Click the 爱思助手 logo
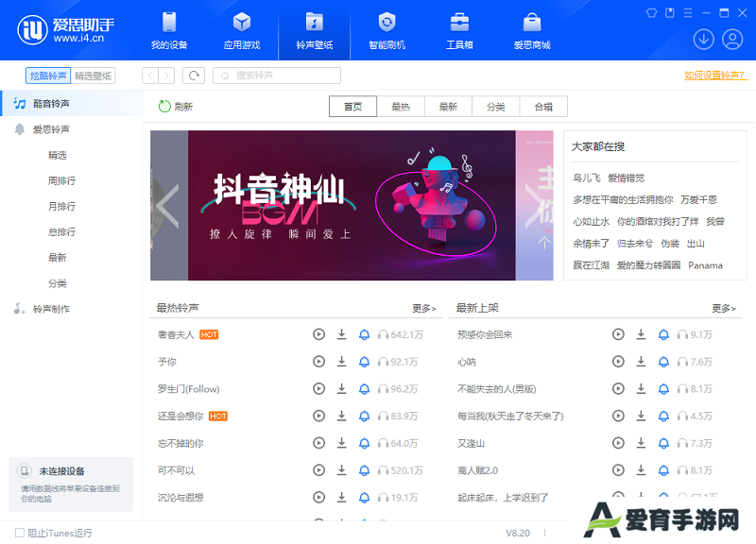 pyautogui.click(x=66, y=30)
